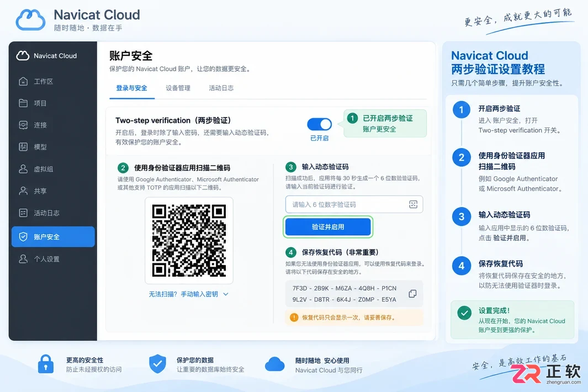Click shield check icon next to 保护您的数据
Image resolution: width=588 pixels, height=392 pixels.
click(157, 364)
